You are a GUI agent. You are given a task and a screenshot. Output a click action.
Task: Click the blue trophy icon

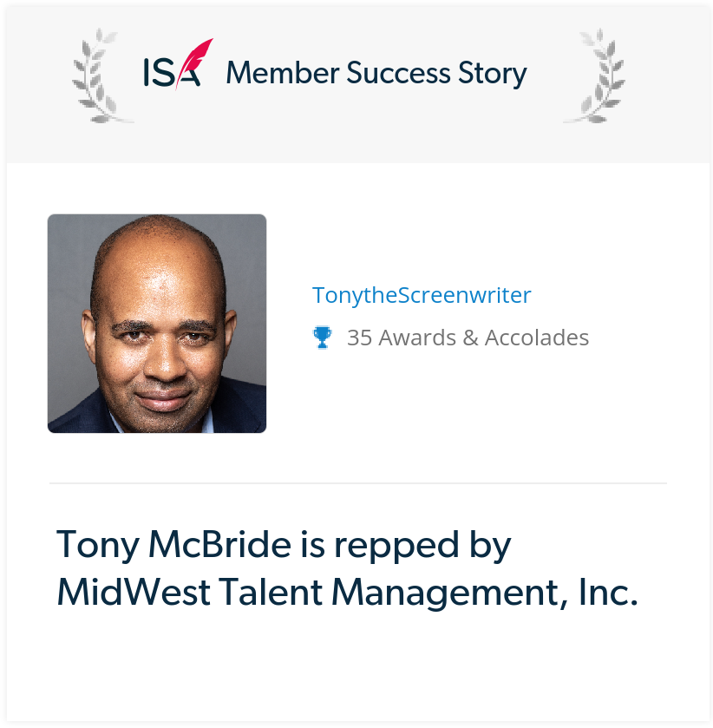322,338
